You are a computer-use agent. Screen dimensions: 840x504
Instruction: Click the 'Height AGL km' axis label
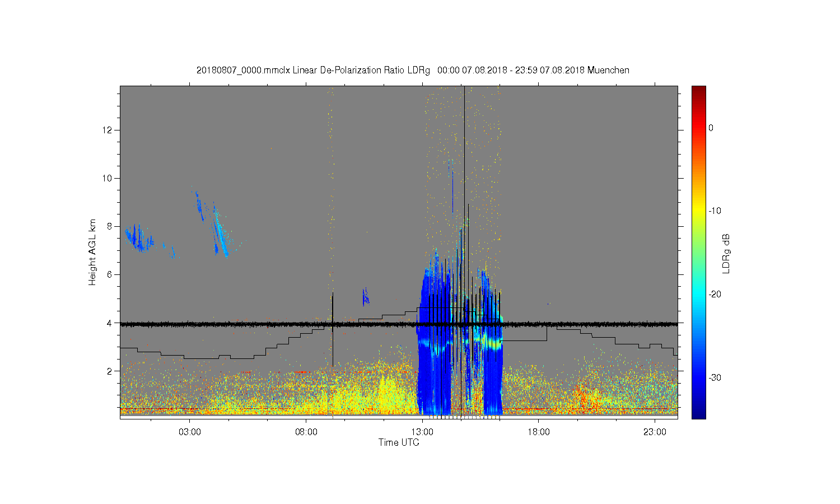click(92, 252)
